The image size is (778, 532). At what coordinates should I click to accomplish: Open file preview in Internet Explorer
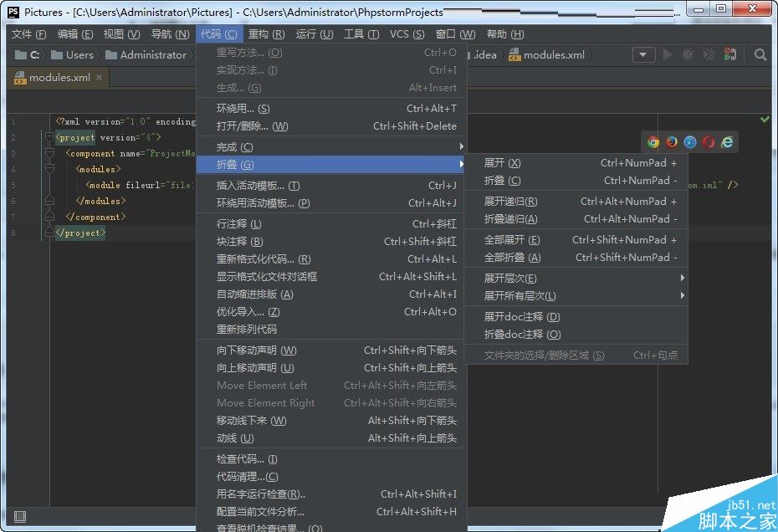[x=727, y=142]
